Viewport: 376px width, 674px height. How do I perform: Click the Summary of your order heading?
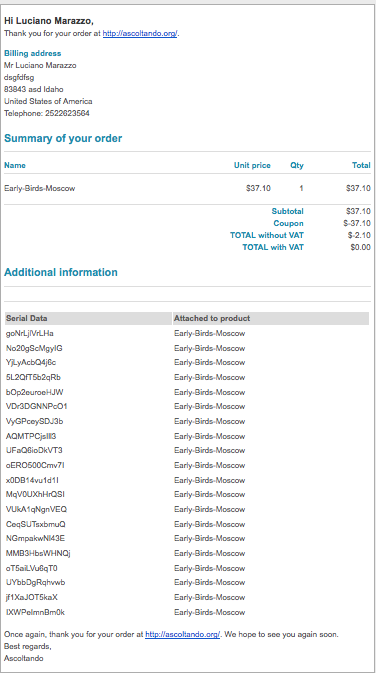63,138
